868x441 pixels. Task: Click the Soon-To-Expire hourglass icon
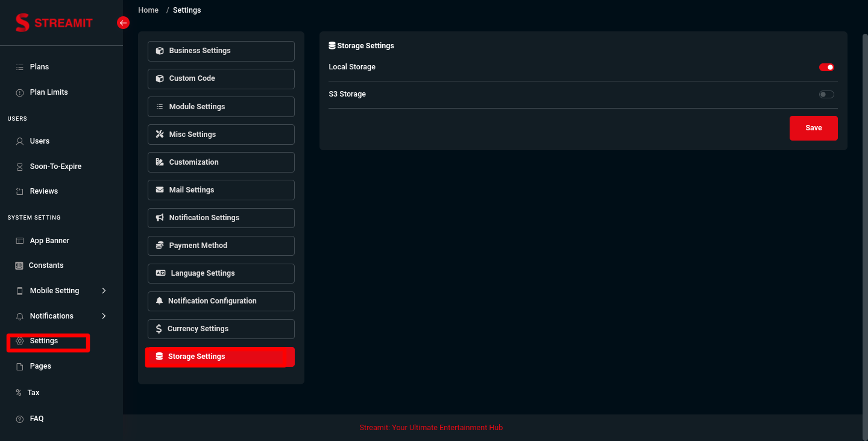click(x=19, y=167)
